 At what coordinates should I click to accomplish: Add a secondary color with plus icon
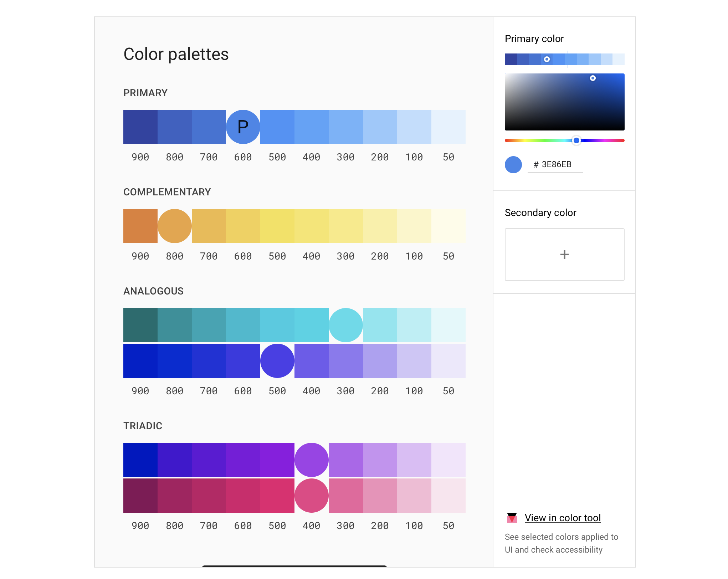pyautogui.click(x=564, y=255)
